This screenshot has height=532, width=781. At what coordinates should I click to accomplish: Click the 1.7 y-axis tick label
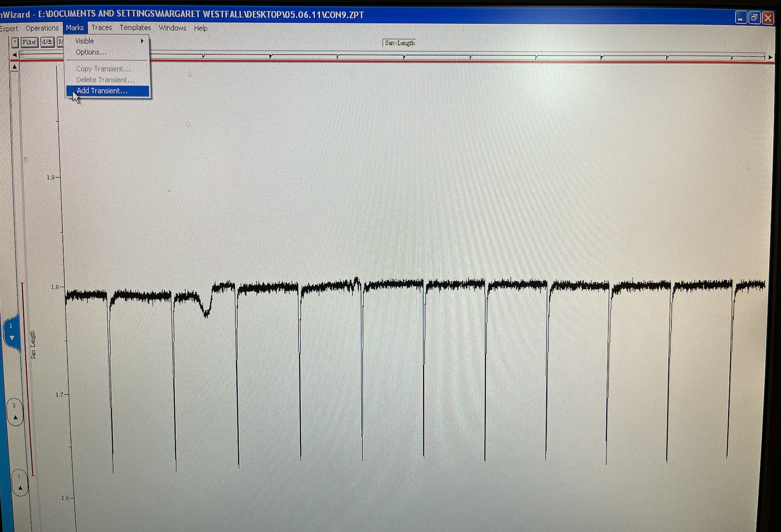tap(59, 394)
